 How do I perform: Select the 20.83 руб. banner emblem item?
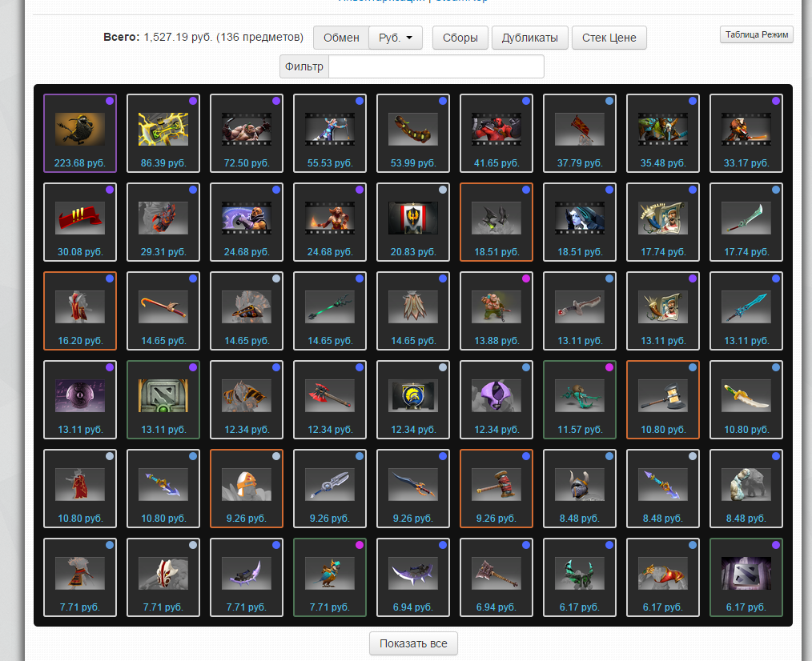coord(413,222)
